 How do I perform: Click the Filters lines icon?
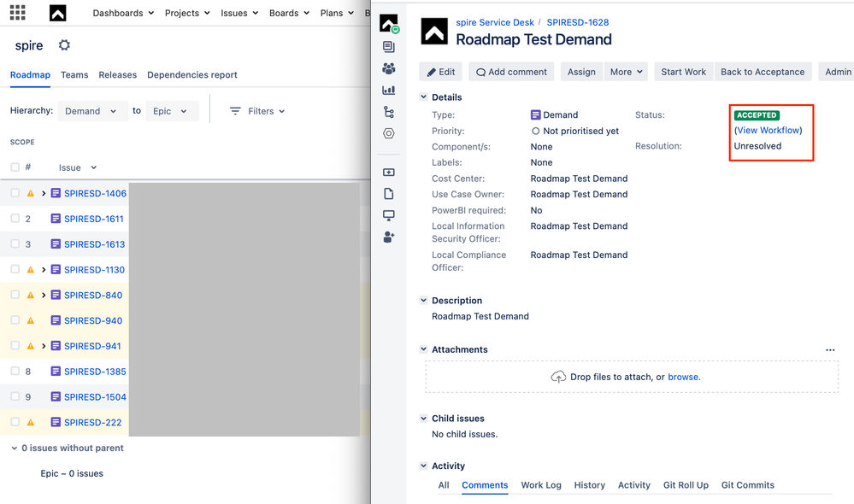tap(235, 111)
